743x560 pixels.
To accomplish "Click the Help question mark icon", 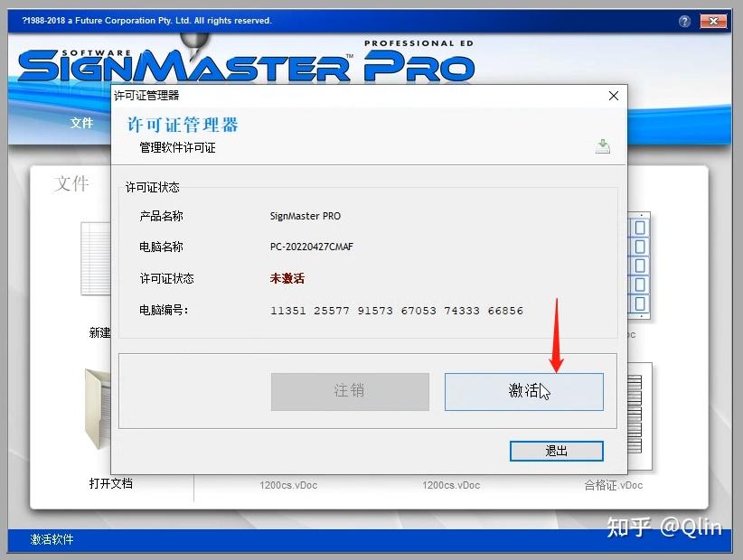I will tap(685, 21).
